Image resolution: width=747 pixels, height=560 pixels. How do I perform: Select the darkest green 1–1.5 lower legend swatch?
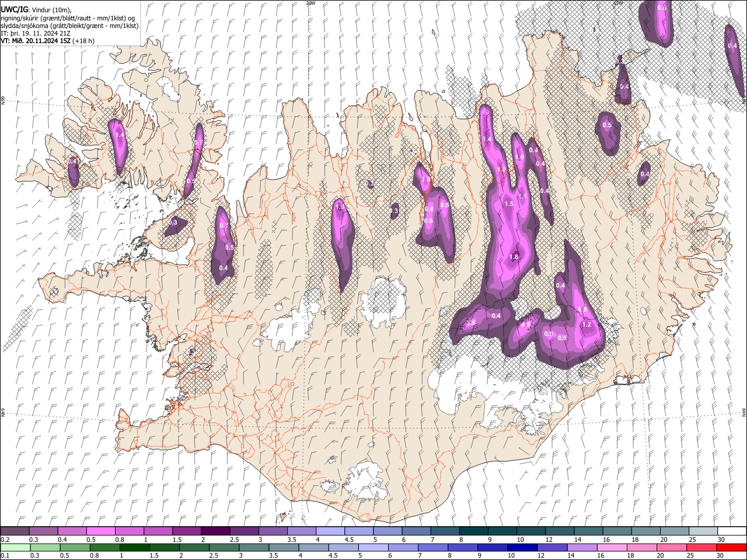(134, 547)
